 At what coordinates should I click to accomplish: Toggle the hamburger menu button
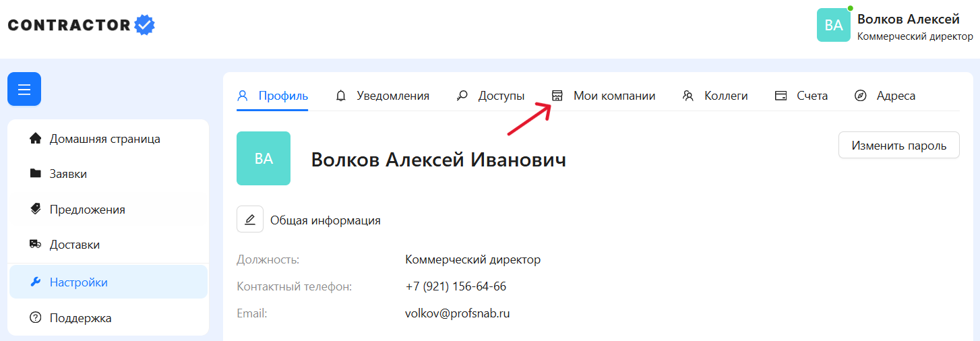click(24, 89)
